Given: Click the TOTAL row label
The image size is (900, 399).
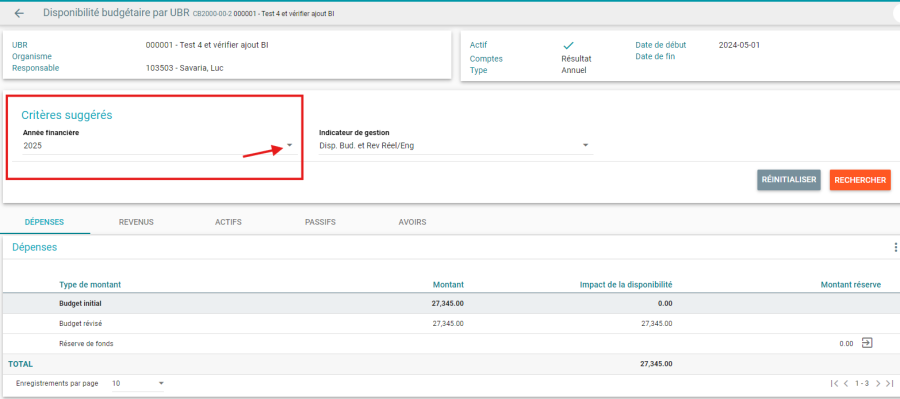Looking at the screenshot, I should point(20,364).
